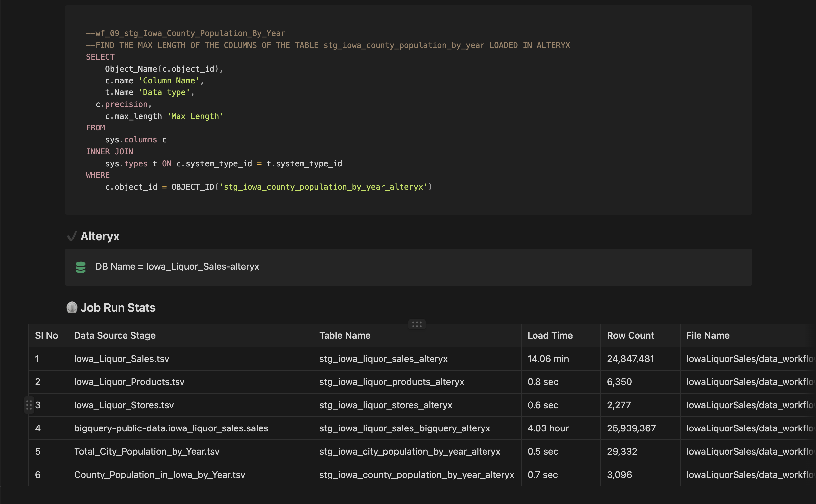Click the File Name column header
Viewport: 816px width, 504px height.
pos(748,335)
